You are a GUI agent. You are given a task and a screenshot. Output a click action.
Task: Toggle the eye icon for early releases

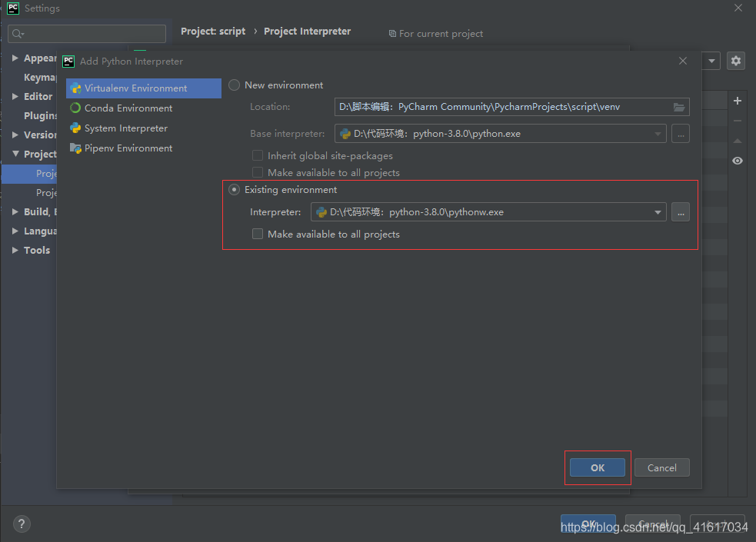[x=738, y=161]
